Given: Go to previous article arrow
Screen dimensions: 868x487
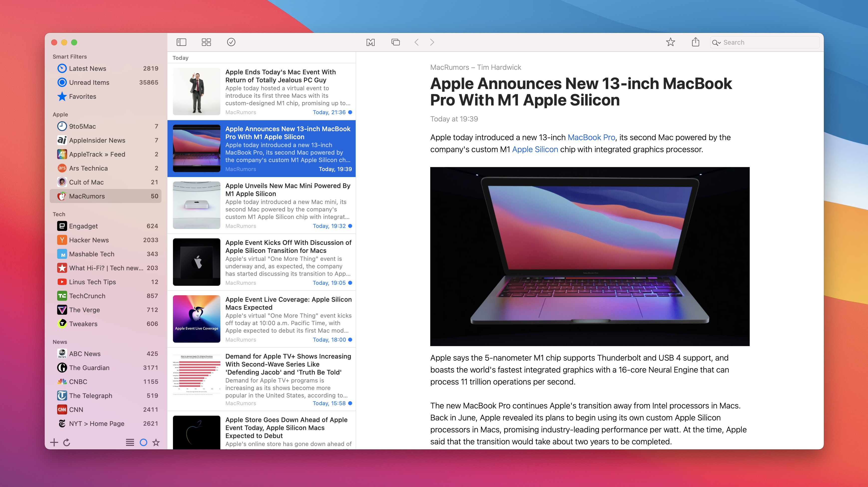Looking at the screenshot, I should [x=417, y=42].
